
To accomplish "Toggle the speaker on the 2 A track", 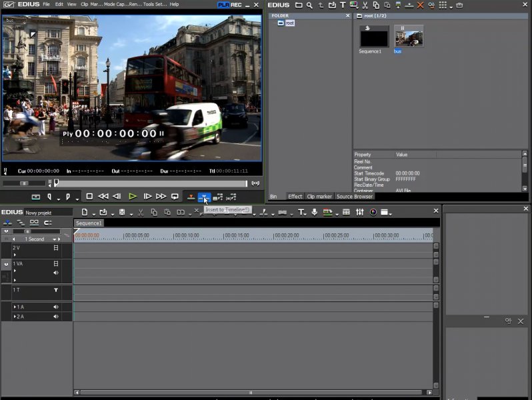I will (56, 316).
